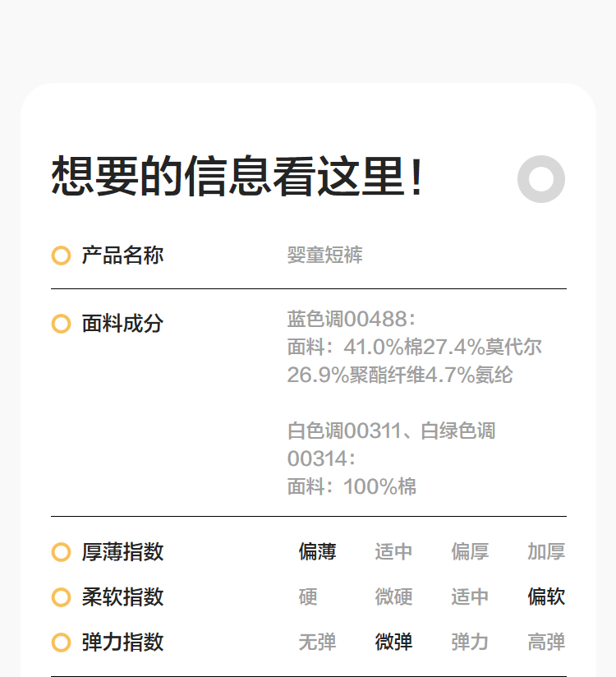616x677 pixels.
Task: Click the yellow circle bullet beside 面料成分
Action: click(61, 324)
